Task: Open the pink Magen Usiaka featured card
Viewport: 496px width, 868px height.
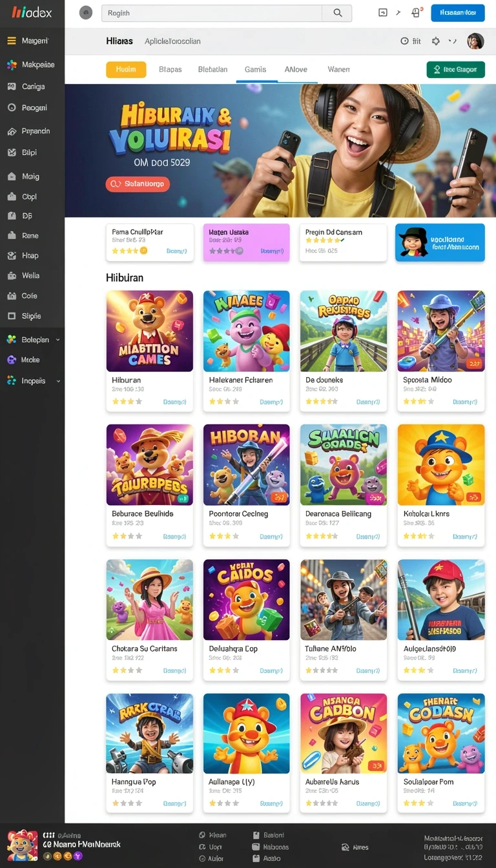Action: coord(247,243)
